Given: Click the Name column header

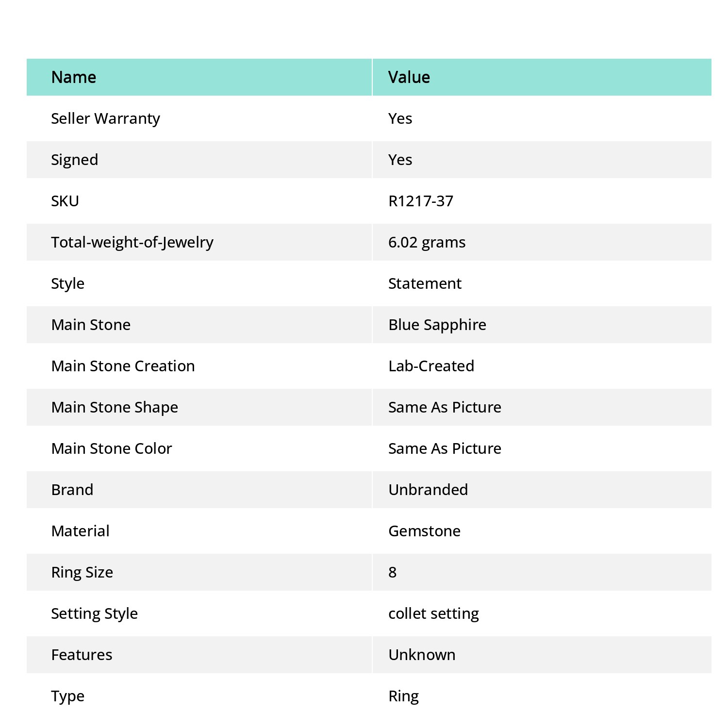Looking at the screenshot, I should (74, 77).
